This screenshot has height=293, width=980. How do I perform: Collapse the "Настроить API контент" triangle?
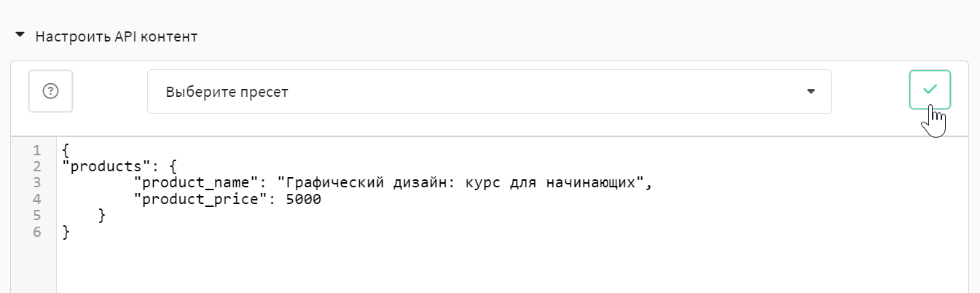click(x=20, y=35)
